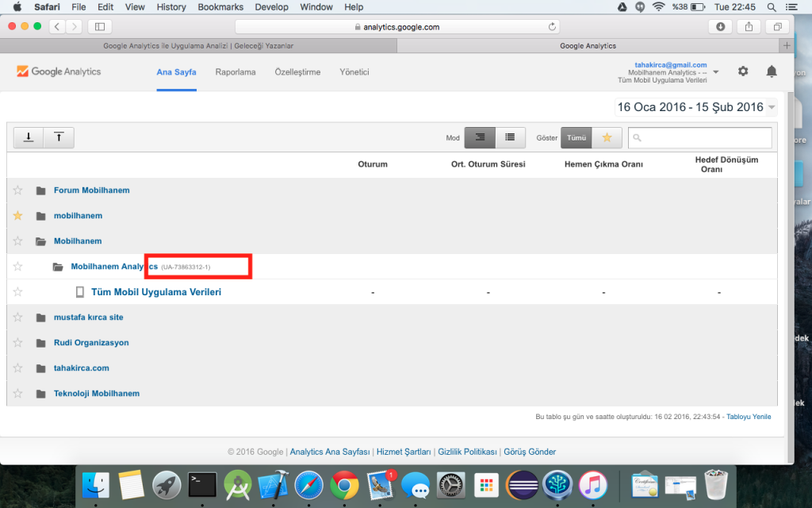The image size is (812, 508).
Task: Open the Safari Develop menu
Action: click(272, 6)
